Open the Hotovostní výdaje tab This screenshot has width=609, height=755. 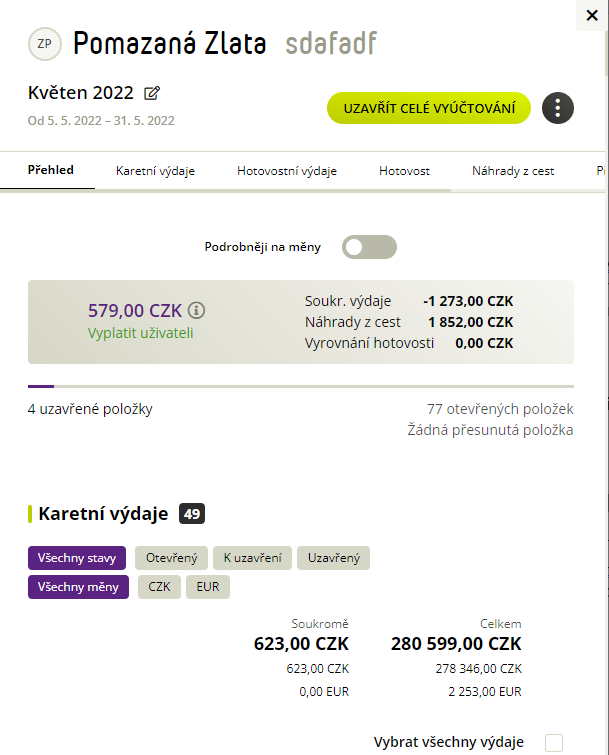[x=287, y=171]
